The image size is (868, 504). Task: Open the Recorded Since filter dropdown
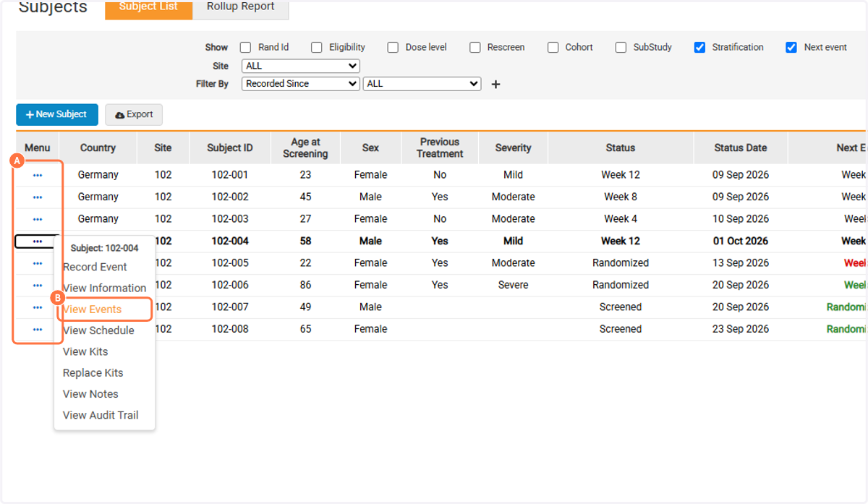[x=300, y=84]
